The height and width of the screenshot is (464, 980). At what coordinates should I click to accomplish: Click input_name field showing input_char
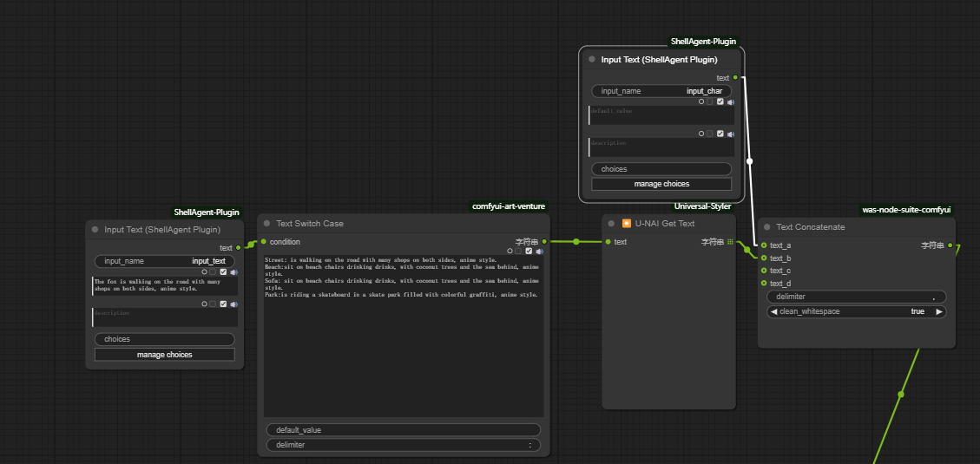point(661,91)
